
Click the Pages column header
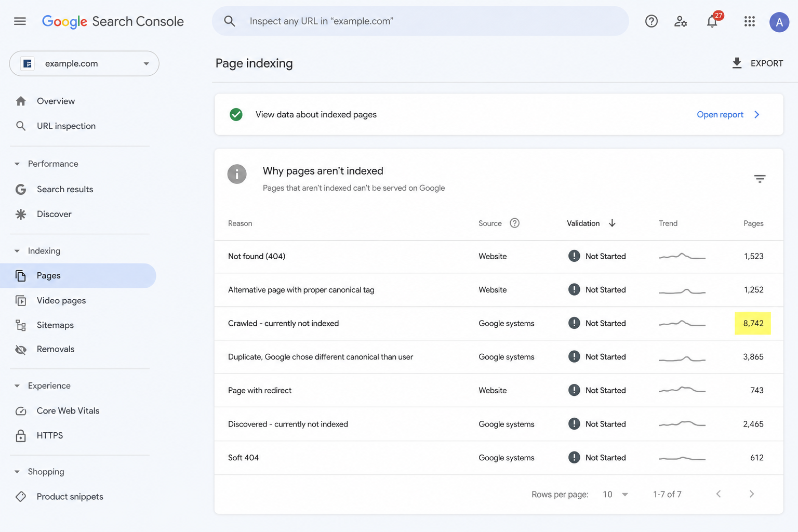[753, 223]
